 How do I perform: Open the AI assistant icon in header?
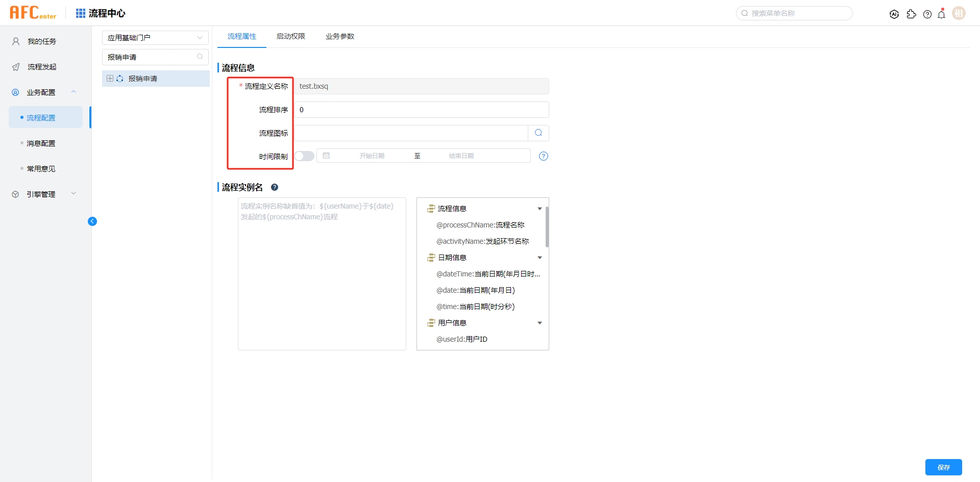point(894,14)
